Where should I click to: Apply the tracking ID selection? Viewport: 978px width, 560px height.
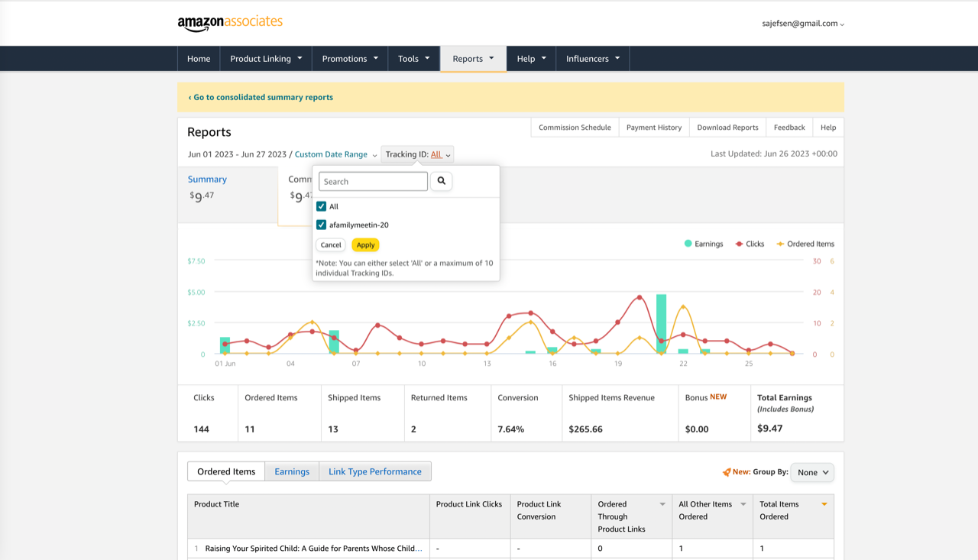366,245
